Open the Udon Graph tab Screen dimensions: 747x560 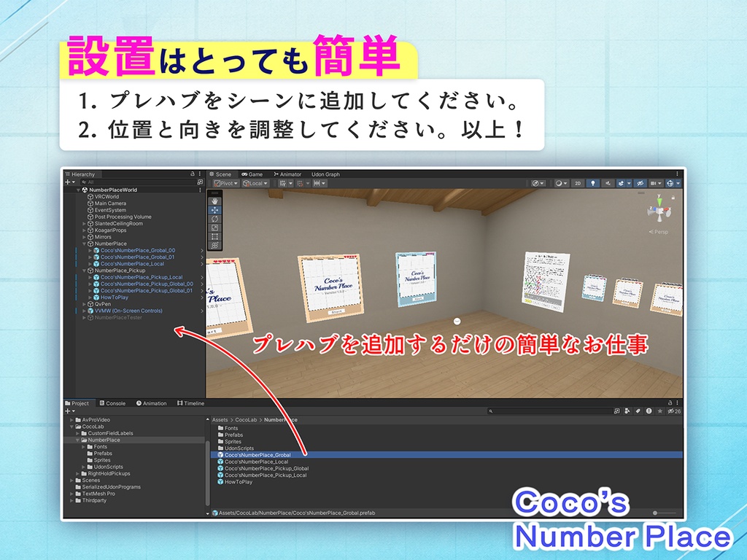point(325,174)
